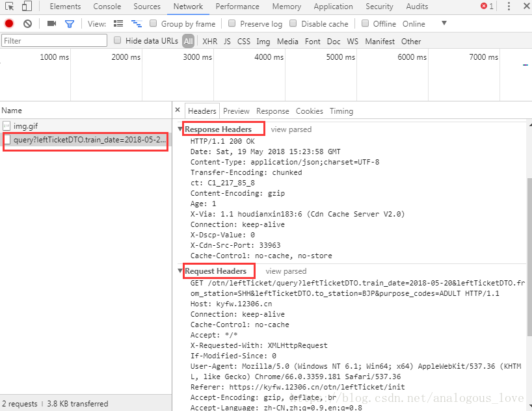
Task: Click the Content-Type application/json line
Action: click(285, 162)
